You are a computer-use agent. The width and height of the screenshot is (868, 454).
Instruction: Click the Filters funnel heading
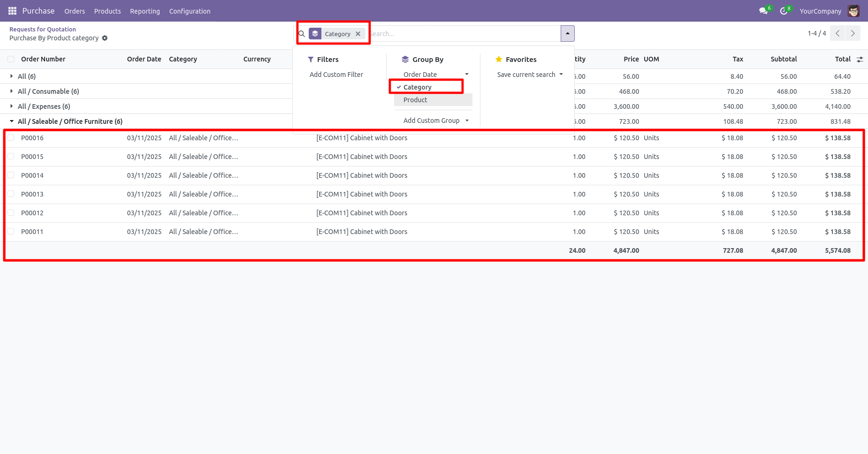pyautogui.click(x=323, y=60)
